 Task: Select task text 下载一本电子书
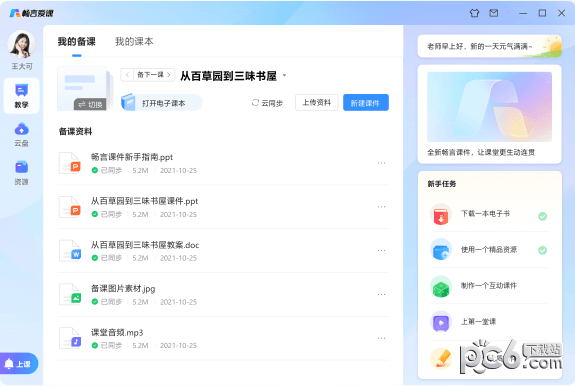[485, 214]
